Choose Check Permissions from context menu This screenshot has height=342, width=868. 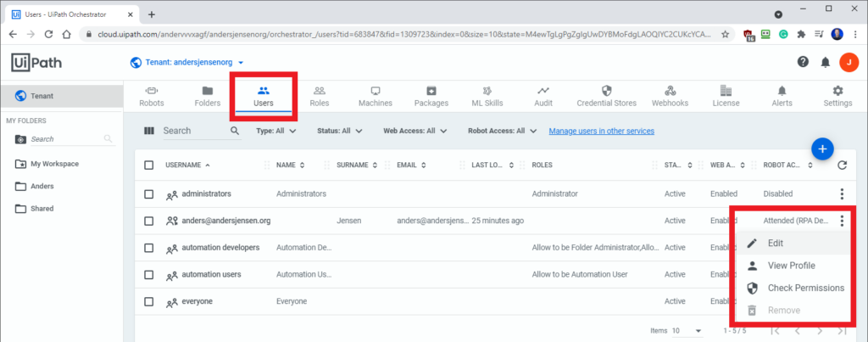click(793, 289)
